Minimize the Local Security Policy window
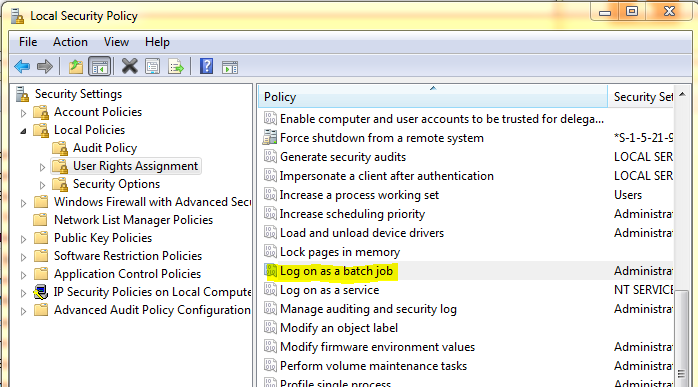Image resolution: width=698 pixels, height=387 pixels. pos(605,12)
